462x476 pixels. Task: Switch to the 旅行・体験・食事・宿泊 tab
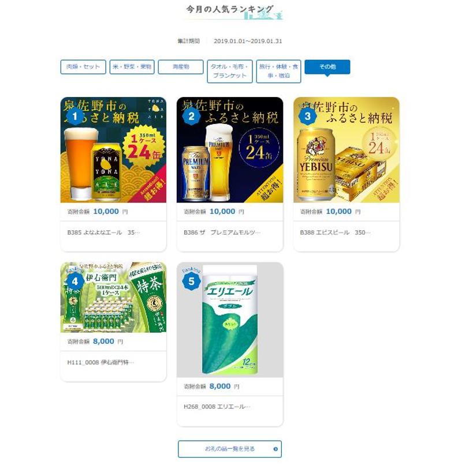[278, 72]
